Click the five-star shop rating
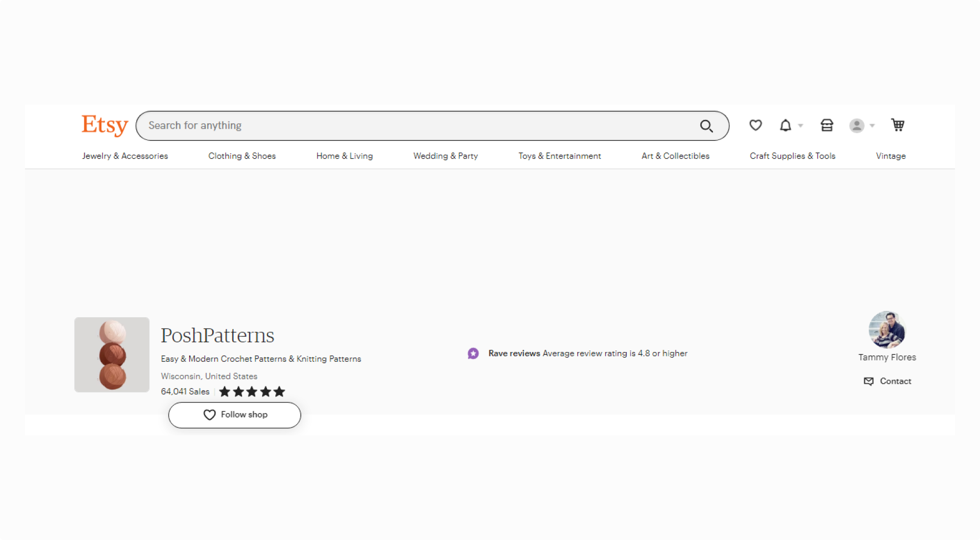 [x=252, y=392]
